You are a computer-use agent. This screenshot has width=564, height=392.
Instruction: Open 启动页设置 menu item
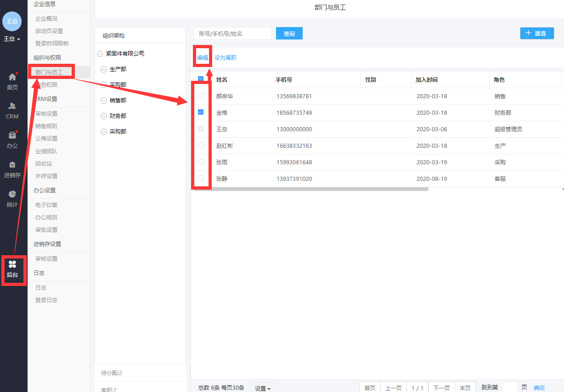click(49, 31)
